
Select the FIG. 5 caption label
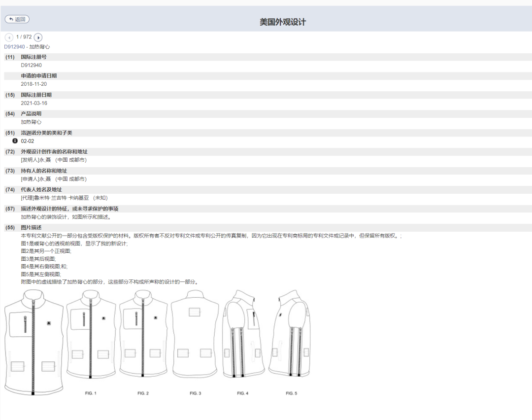coord(291,393)
